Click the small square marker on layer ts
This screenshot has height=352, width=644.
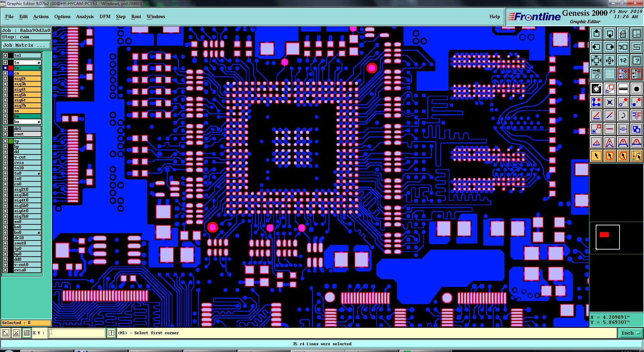pos(40,68)
